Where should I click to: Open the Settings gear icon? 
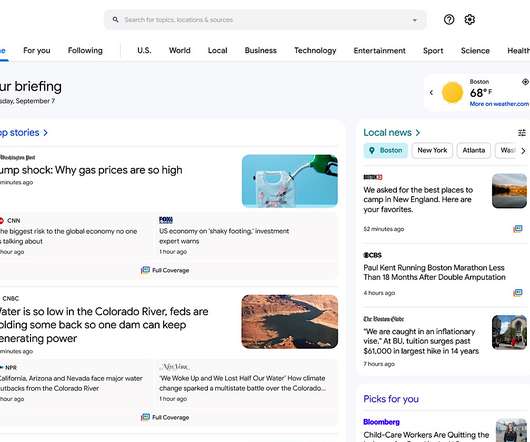pyautogui.click(x=469, y=20)
